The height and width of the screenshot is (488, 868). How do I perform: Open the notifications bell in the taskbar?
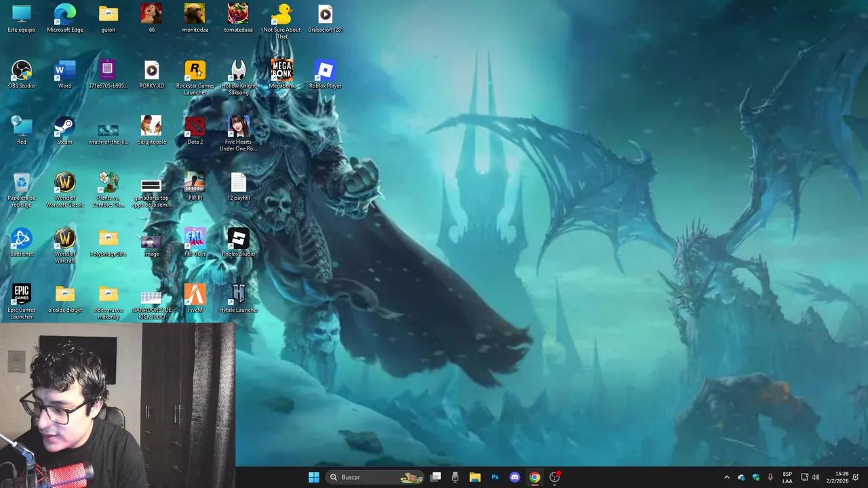(x=856, y=477)
